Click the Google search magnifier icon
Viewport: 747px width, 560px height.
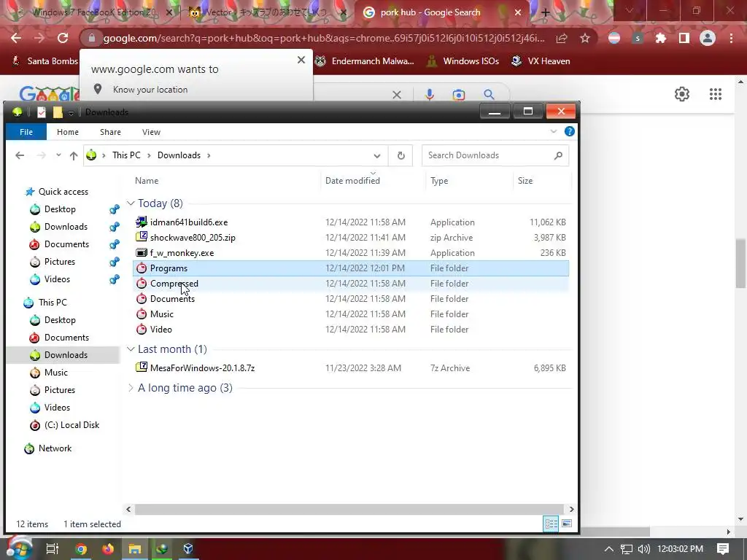(489, 94)
